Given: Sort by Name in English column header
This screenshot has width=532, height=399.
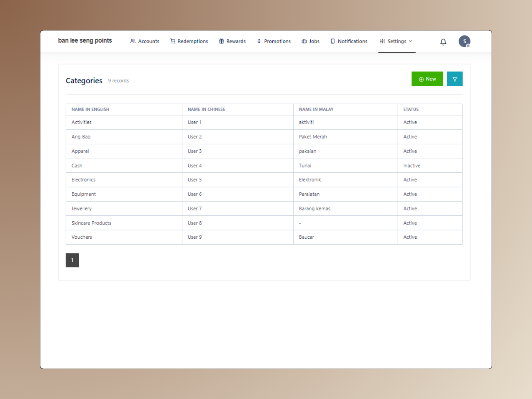Looking at the screenshot, I should (x=90, y=110).
